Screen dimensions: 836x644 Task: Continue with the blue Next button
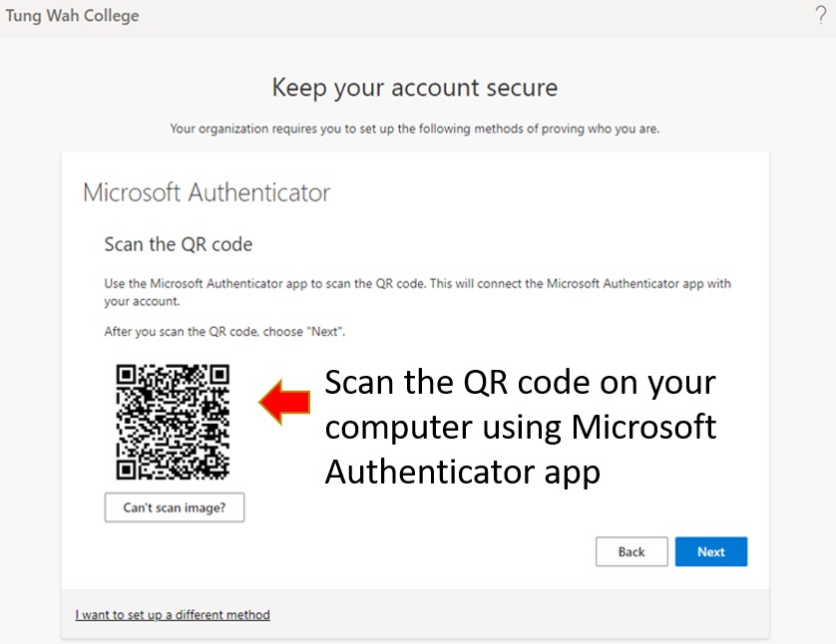pyautogui.click(x=710, y=552)
